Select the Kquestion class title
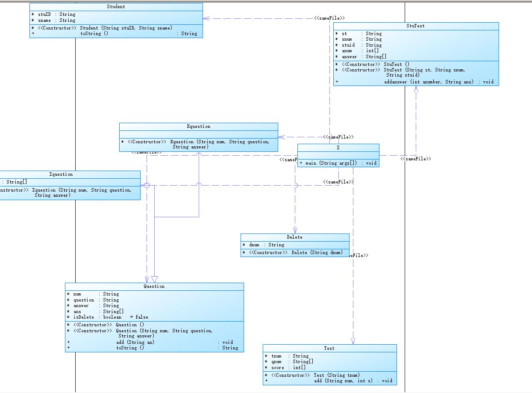Viewport: 532px width, 393px height. pos(199,127)
